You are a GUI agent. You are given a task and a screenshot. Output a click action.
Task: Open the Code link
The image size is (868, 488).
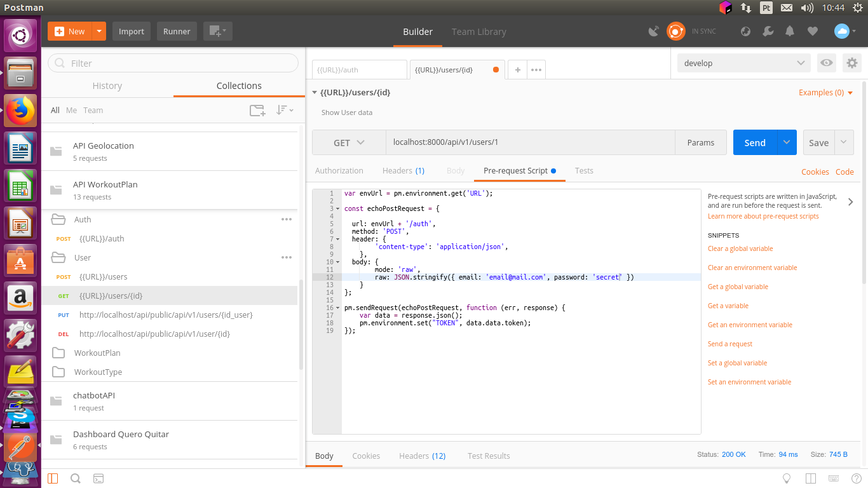pyautogui.click(x=844, y=172)
